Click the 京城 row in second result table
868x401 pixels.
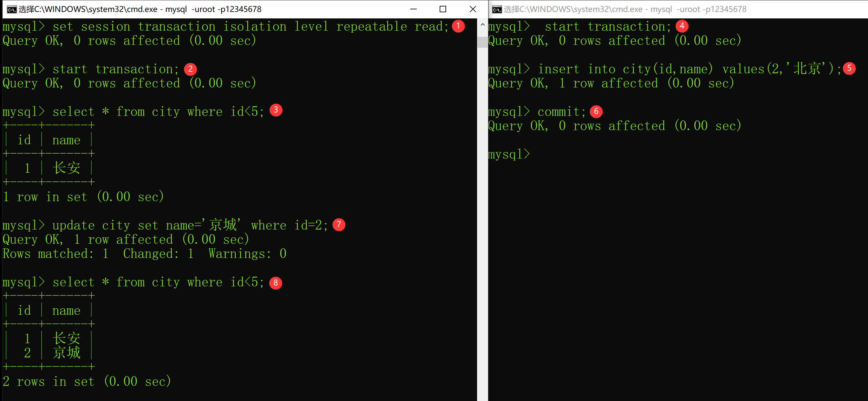(49, 353)
